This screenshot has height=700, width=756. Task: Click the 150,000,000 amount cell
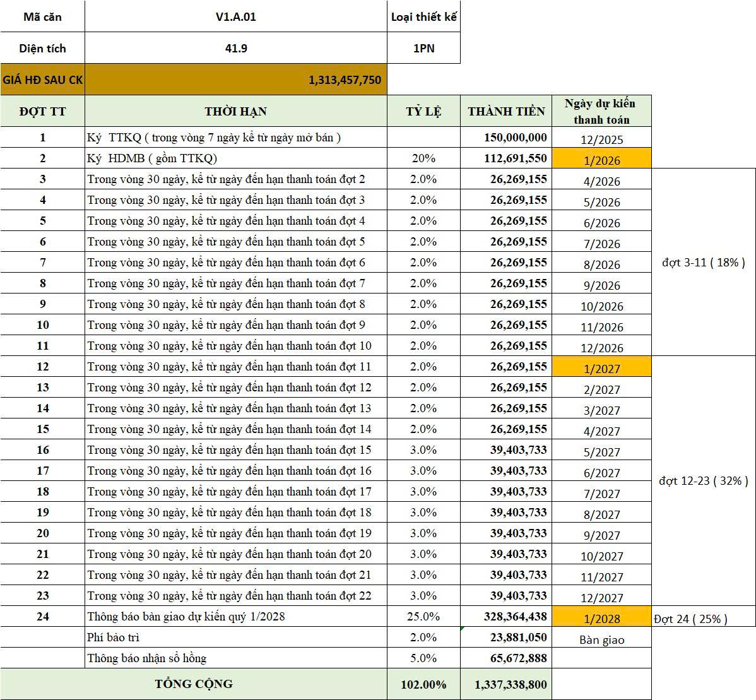click(506, 138)
